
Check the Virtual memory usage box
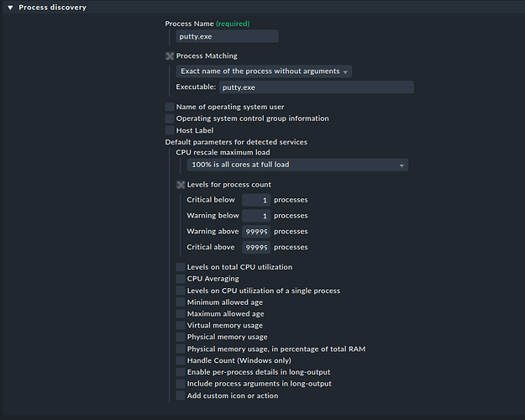point(181,325)
